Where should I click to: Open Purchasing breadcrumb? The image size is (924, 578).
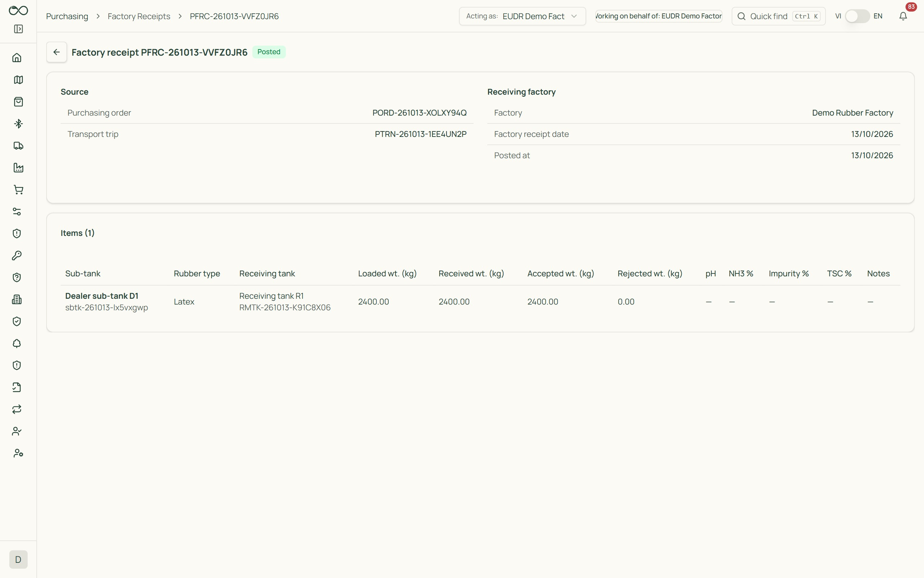[x=67, y=16]
